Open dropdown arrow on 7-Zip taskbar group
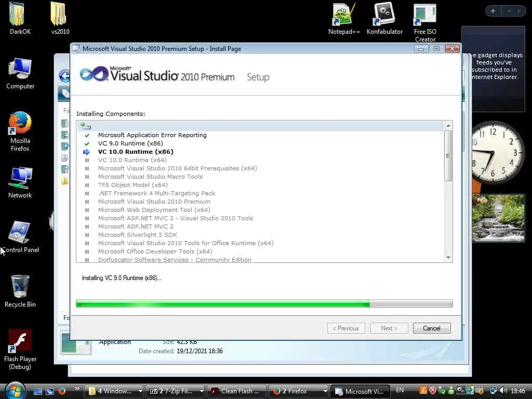 (x=202, y=391)
